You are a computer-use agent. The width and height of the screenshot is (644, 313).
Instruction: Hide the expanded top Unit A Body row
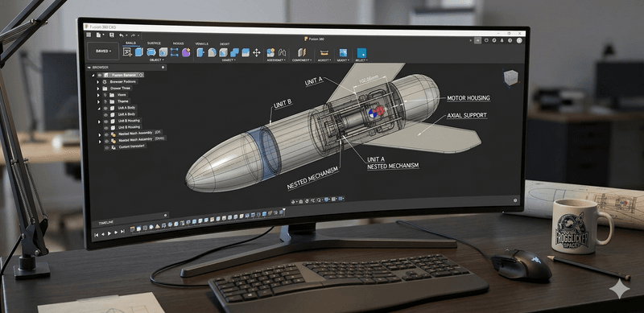tap(105, 108)
